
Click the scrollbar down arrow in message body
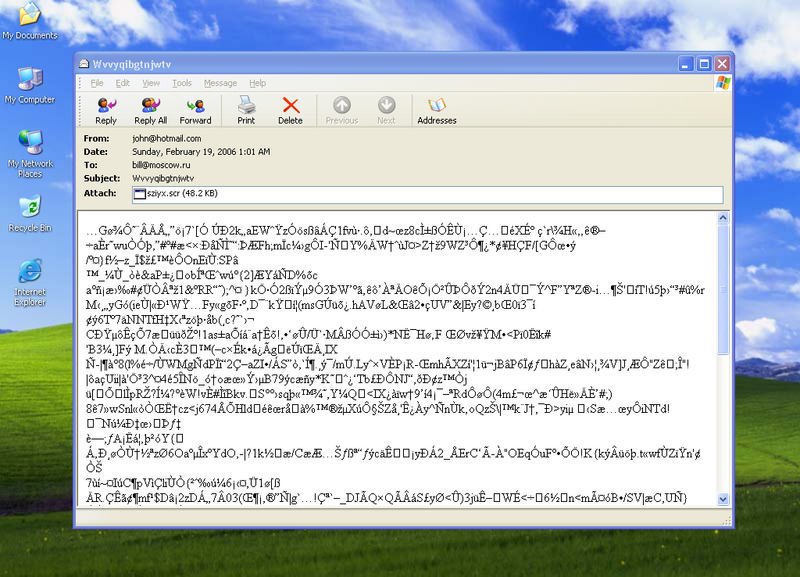tap(723, 499)
